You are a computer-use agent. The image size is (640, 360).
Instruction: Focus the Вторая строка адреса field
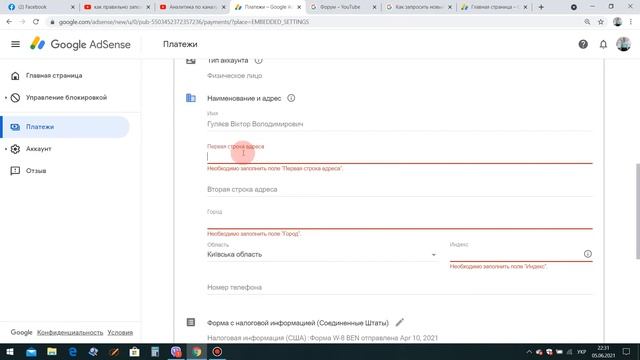(400, 189)
